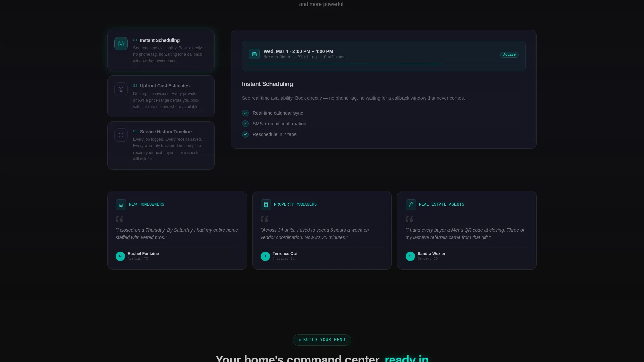This screenshot has width=644, height=362.
Task: Click quote mark icon in Property Managers card
Action: 265,219
